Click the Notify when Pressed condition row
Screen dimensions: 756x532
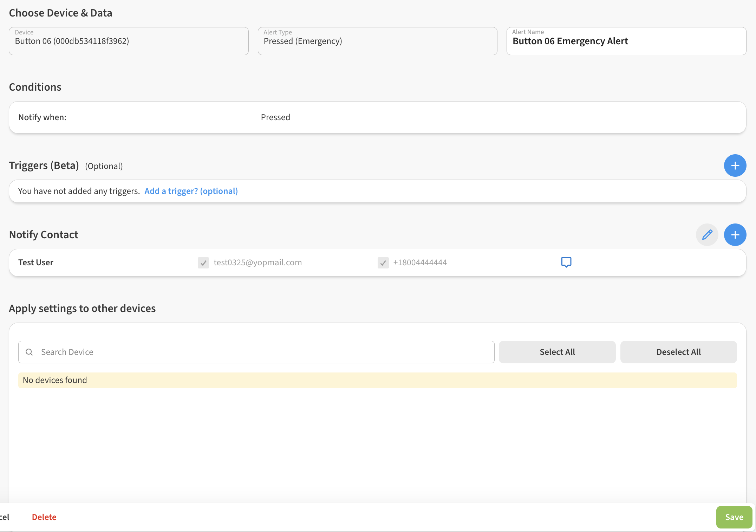377,117
